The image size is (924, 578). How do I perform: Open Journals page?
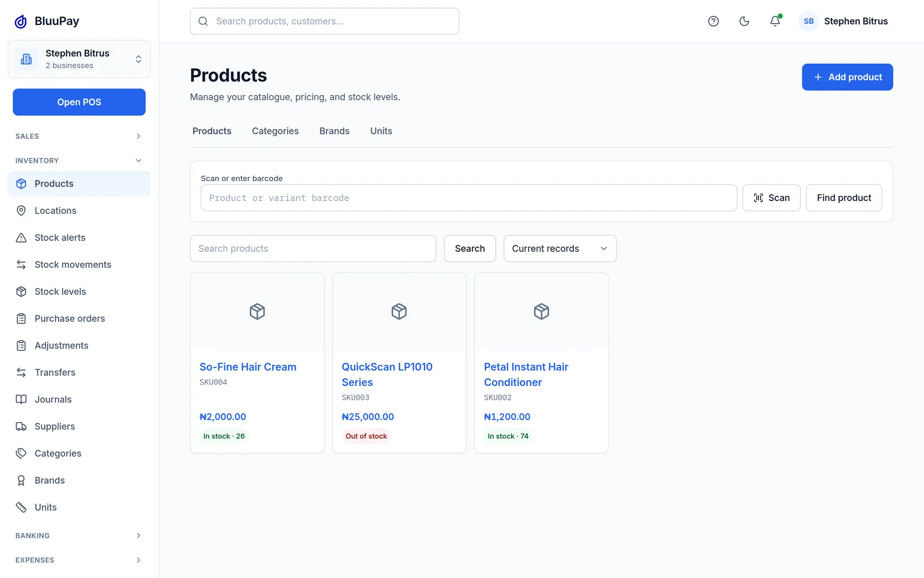79,399
